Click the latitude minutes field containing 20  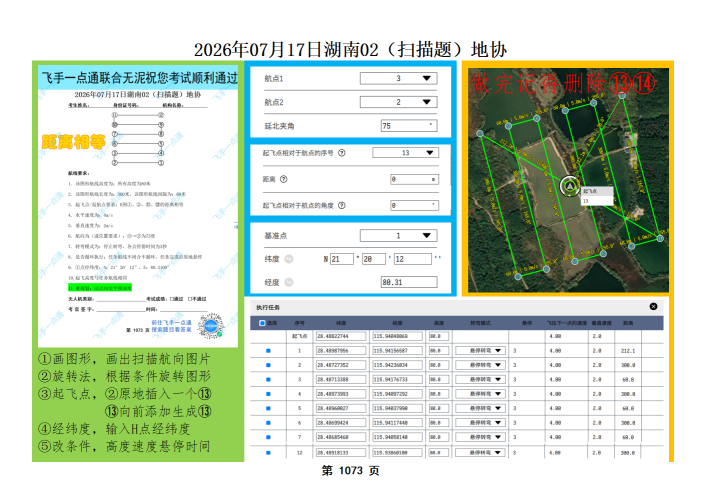pos(374,259)
